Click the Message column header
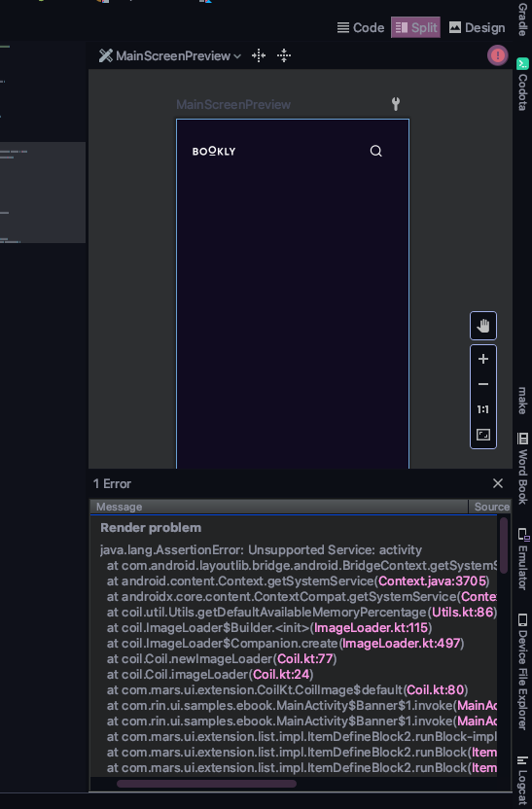This screenshot has height=809, width=532. pyautogui.click(x=279, y=507)
